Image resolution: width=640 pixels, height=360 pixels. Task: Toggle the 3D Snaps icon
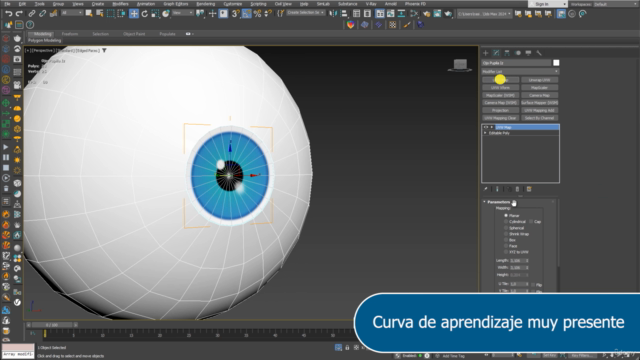pos(236,14)
